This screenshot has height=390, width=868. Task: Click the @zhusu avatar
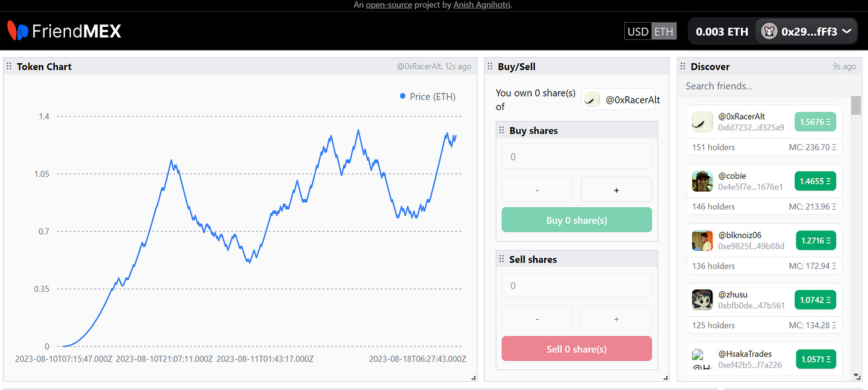pyautogui.click(x=702, y=299)
